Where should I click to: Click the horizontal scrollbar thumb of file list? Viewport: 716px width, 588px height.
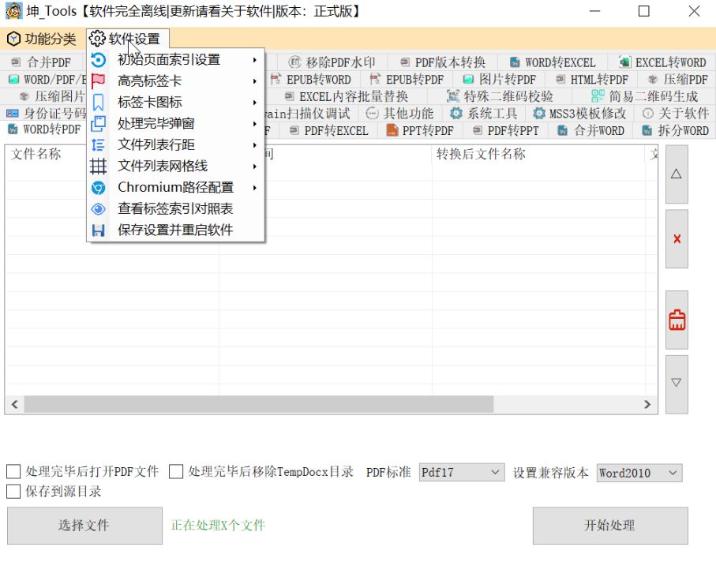coord(258,404)
